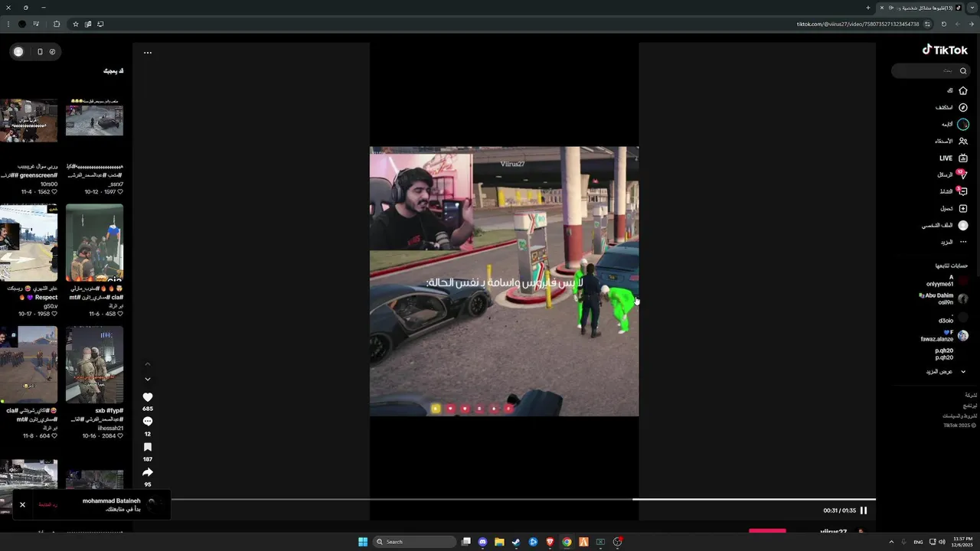Click the playing video frame
Screen dimensions: 980x551
pos(504,282)
